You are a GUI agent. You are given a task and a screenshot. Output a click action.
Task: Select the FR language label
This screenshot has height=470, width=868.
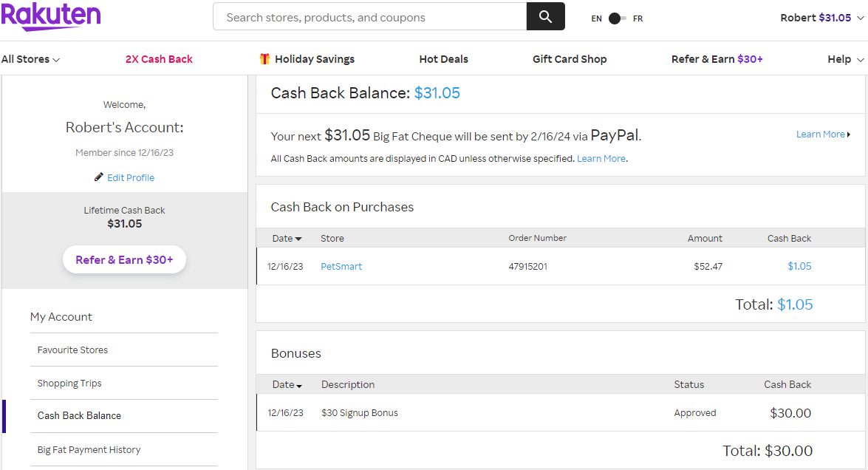[638, 18]
